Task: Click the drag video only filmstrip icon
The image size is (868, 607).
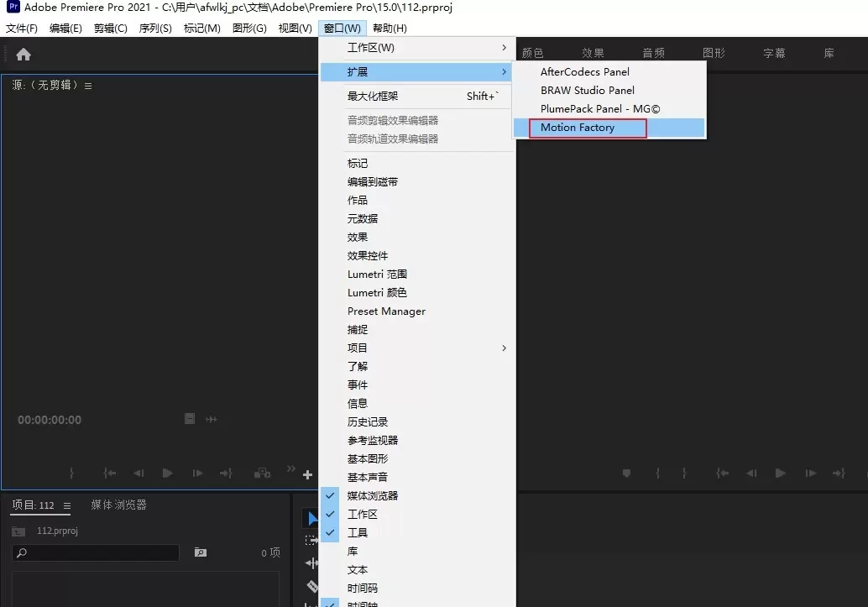Action: [x=190, y=419]
